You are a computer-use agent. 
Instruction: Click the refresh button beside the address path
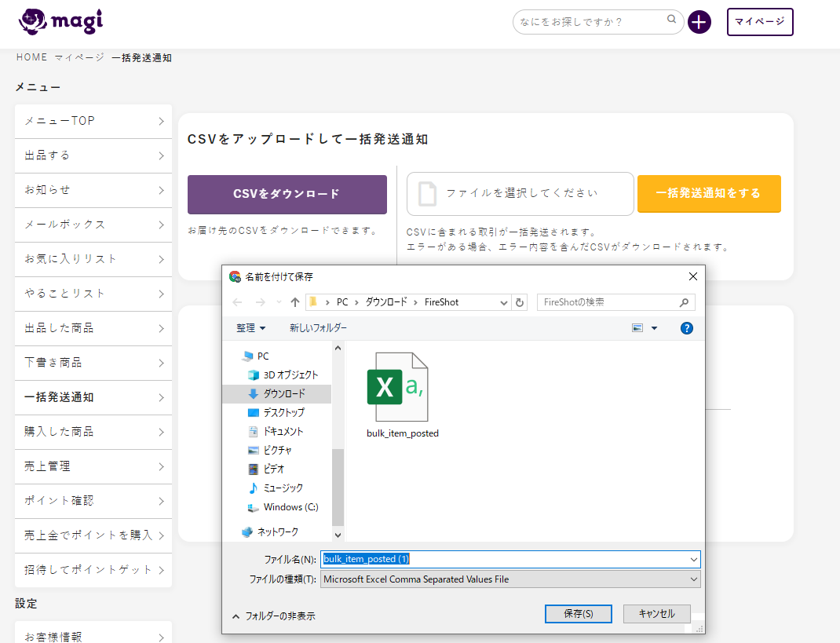[519, 302]
